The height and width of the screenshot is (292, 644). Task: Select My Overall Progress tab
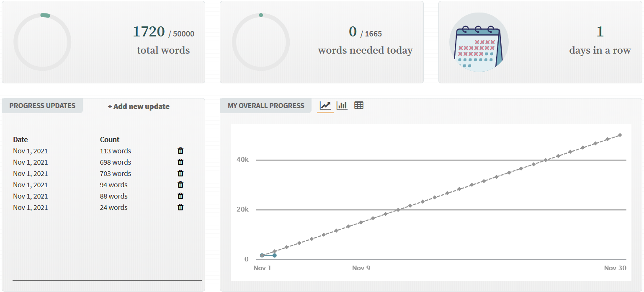click(266, 106)
